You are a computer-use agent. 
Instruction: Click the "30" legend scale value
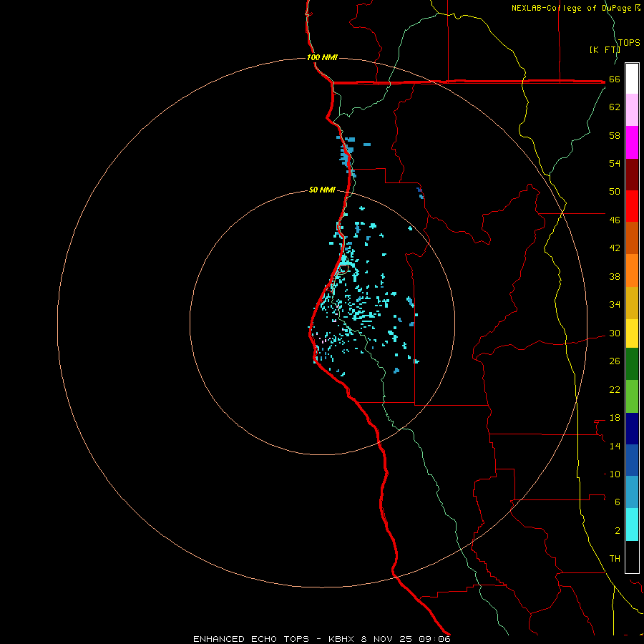click(615, 333)
